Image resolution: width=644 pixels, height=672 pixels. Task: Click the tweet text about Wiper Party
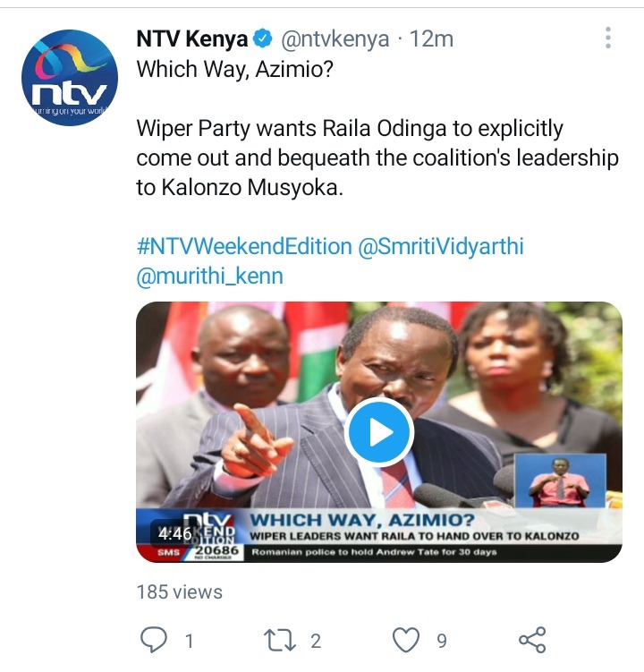[x=377, y=157]
